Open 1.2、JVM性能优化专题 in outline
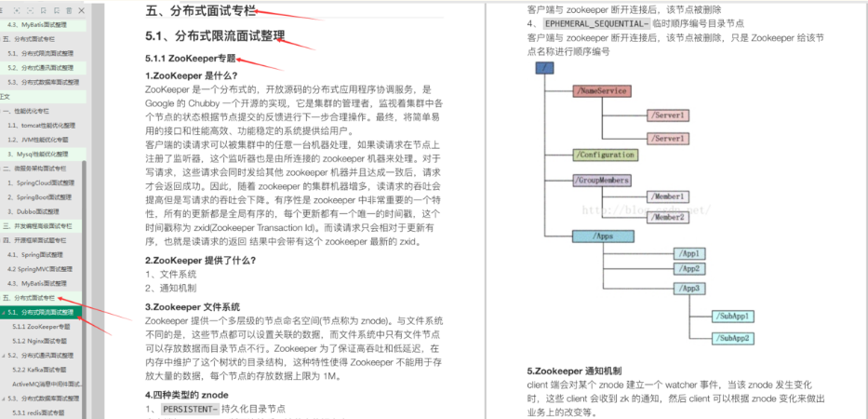This screenshot has height=419, width=868. [x=38, y=140]
